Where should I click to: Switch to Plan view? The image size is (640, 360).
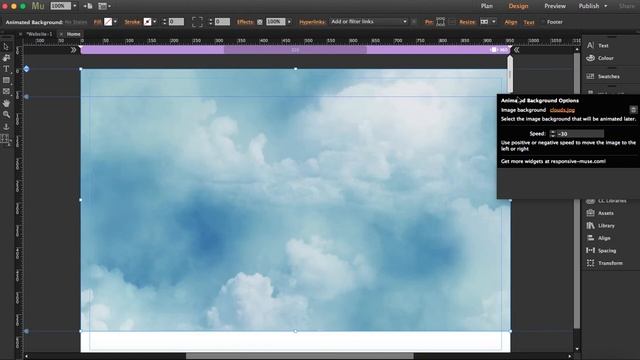(x=487, y=6)
